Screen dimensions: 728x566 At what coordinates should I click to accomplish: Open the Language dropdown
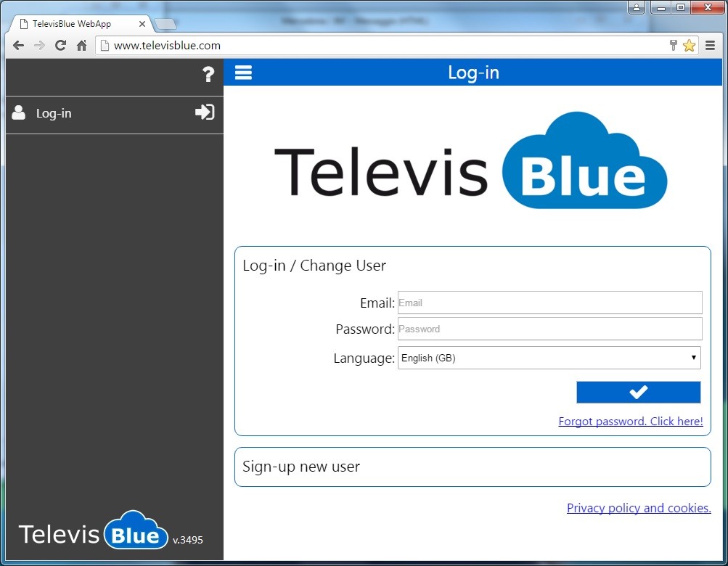(x=549, y=358)
